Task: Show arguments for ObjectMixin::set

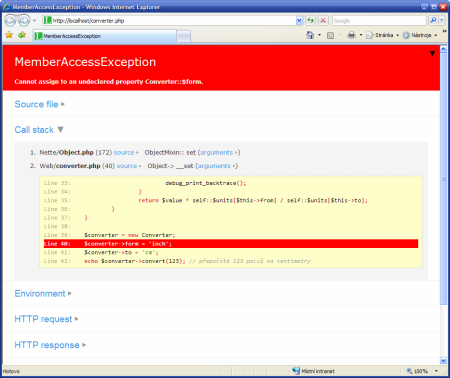Action: (219, 153)
